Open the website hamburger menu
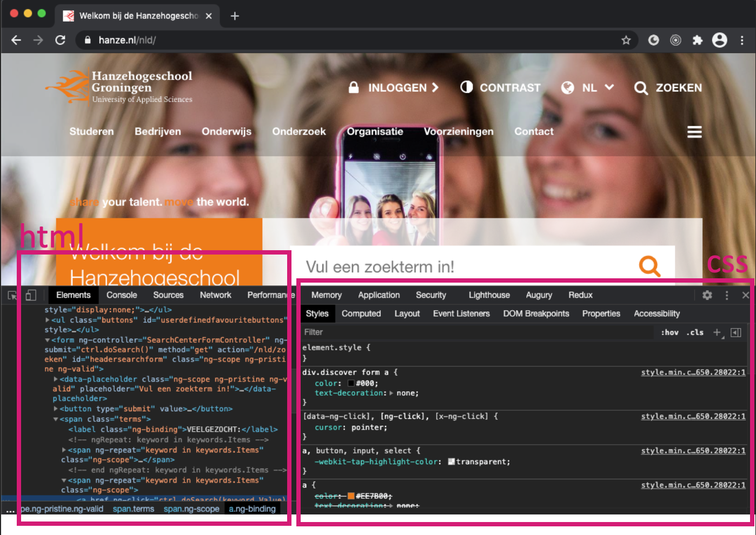The image size is (756, 535). [694, 132]
